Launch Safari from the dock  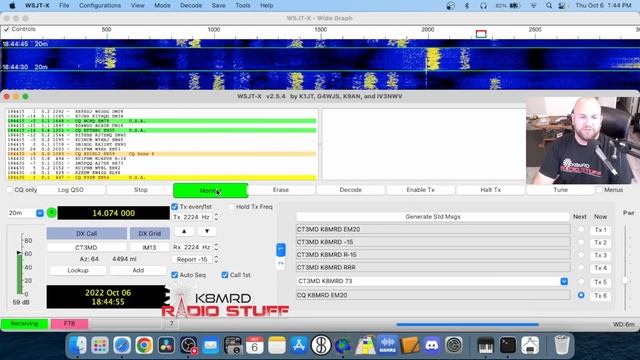(122, 345)
